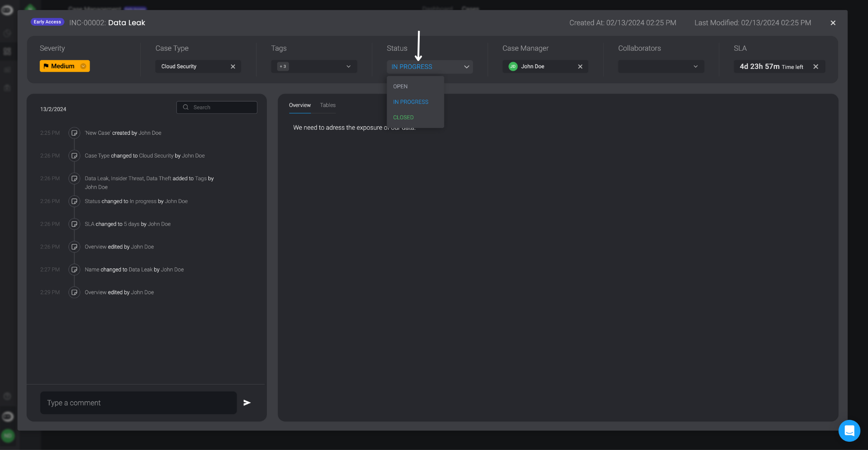This screenshot has height=450, width=868.
Task: Click the Name changed event icon
Action: pos(74,269)
